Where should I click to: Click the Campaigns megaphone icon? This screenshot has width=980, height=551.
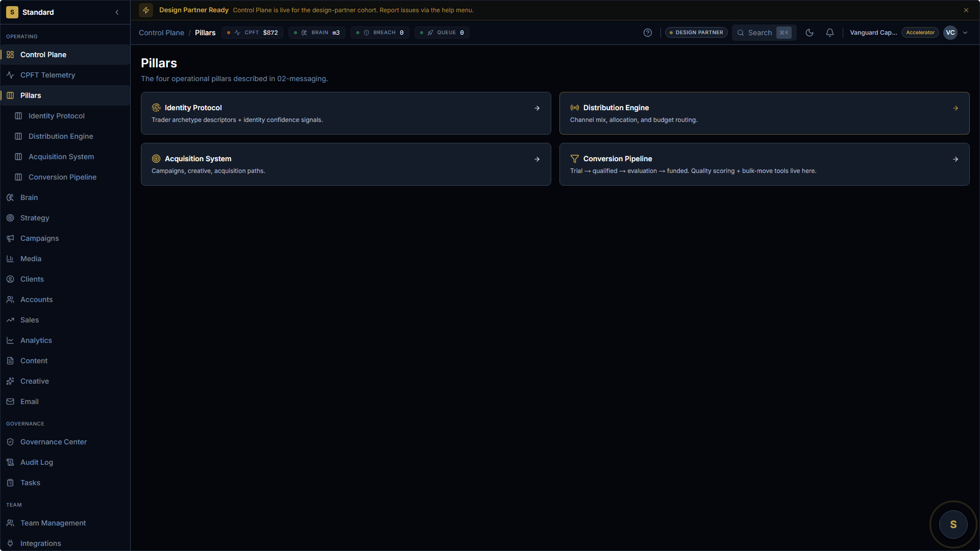click(x=10, y=238)
